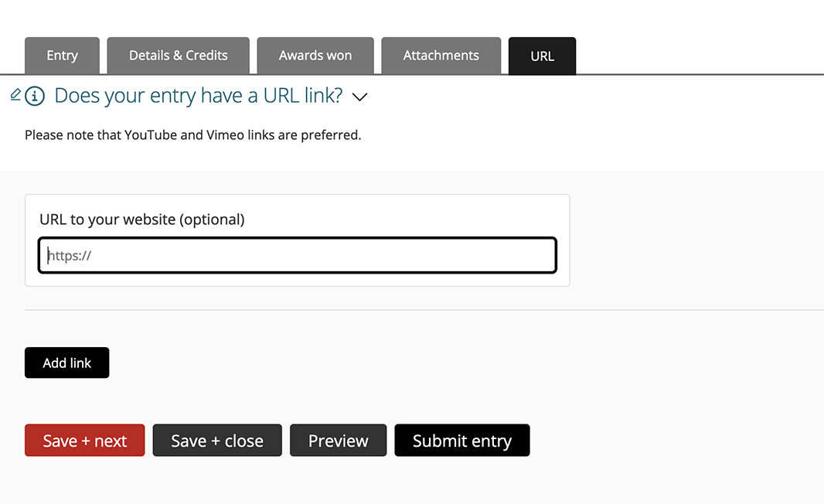Go to the Awards won tab
The image size is (824, 504).
click(x=315, y=56)
